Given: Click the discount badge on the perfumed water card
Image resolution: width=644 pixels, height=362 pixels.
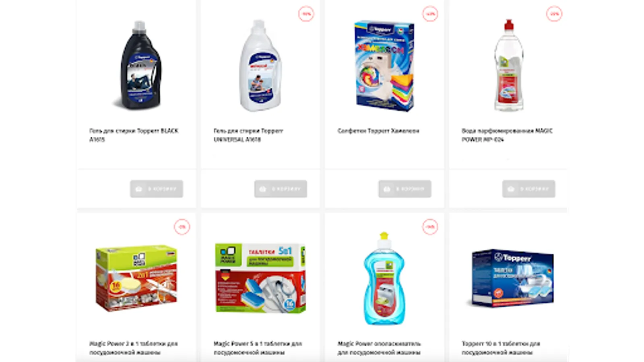Looking at the screenshot, I should [554, 14].
